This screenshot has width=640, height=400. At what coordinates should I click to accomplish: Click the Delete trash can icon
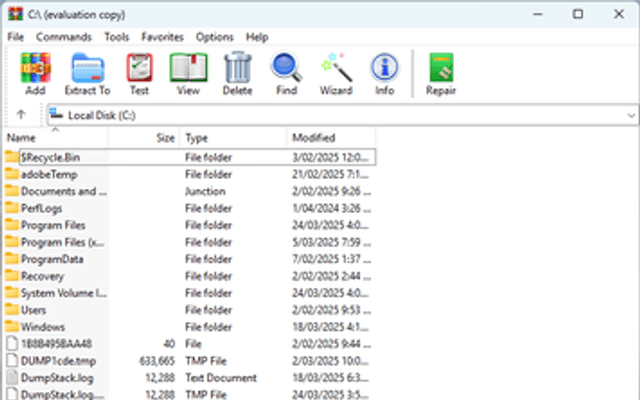coord(238,68)
